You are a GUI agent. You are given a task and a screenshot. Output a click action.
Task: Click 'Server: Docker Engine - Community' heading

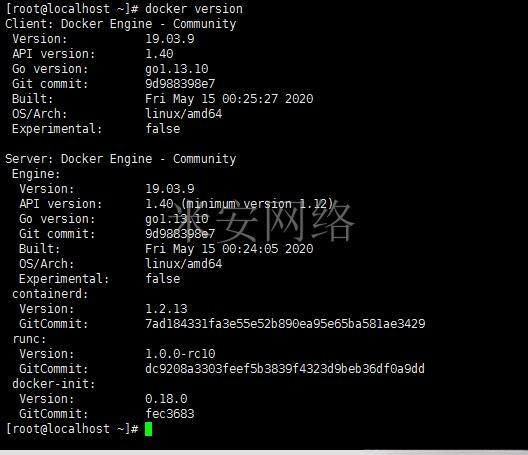[x=121, y=159]
